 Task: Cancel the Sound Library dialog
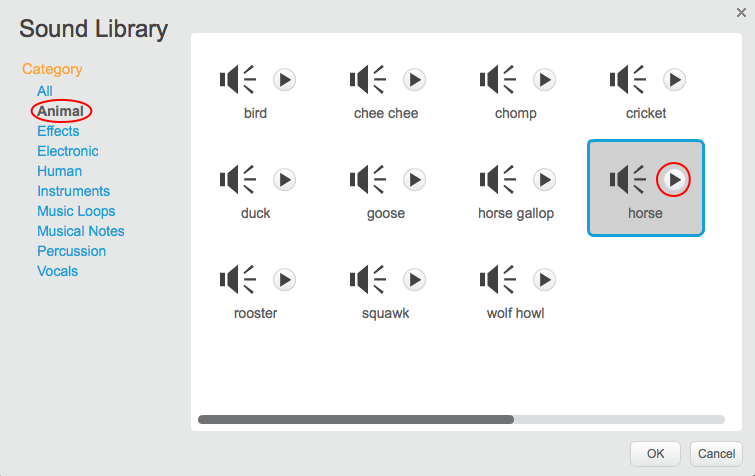[716, 453]
